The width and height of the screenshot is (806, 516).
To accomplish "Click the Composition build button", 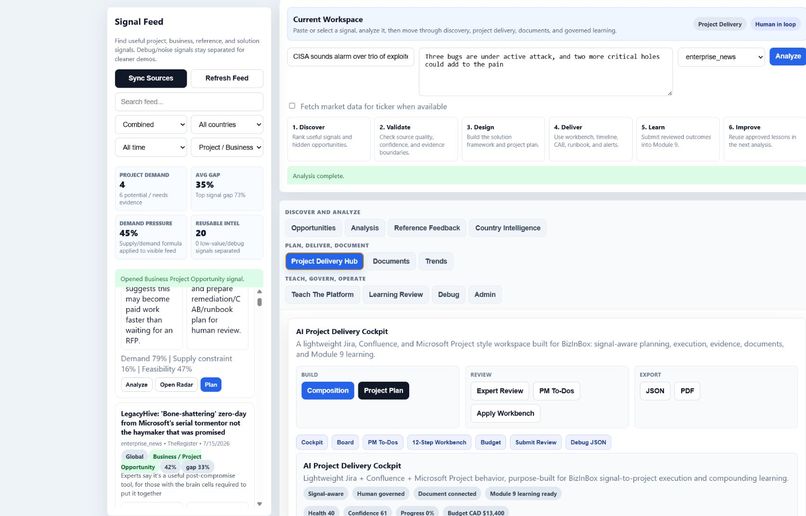I will click(x=328, y=391).
